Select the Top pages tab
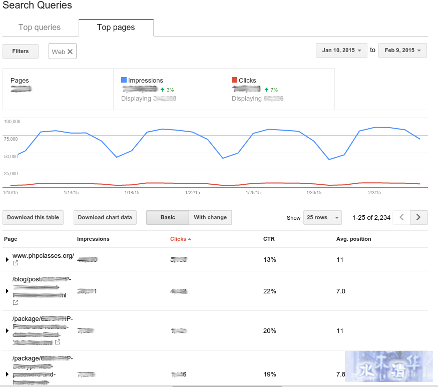This screenshot has height=387, width=438. pyautogui.click(x=116, y=28)
